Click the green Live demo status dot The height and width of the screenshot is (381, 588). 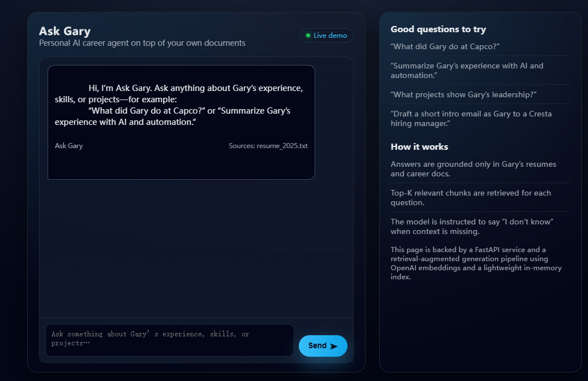[x=308, y=35]
